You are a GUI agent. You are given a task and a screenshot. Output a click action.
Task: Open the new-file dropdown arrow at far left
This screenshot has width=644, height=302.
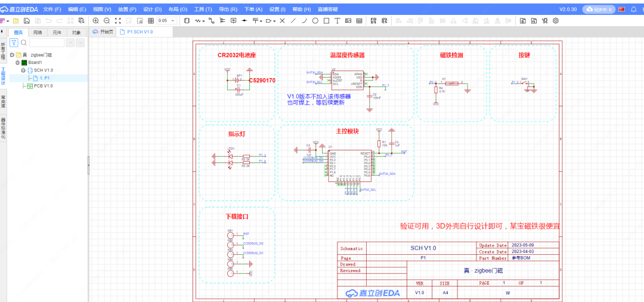8,21
